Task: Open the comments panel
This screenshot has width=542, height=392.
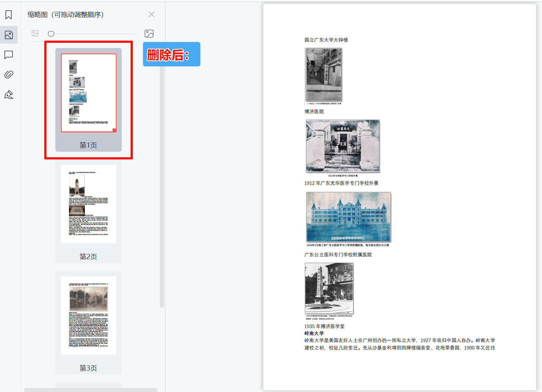Action: [x=8, y=55]
